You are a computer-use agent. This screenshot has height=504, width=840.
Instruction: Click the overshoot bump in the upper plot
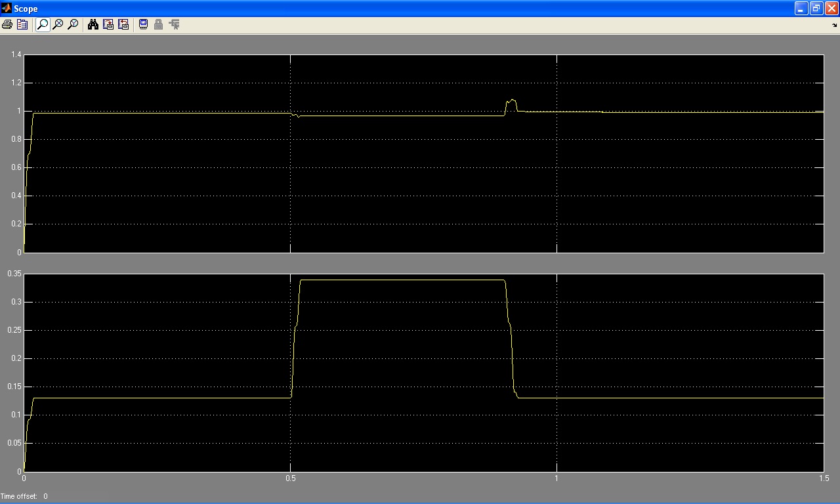[511, 101]
